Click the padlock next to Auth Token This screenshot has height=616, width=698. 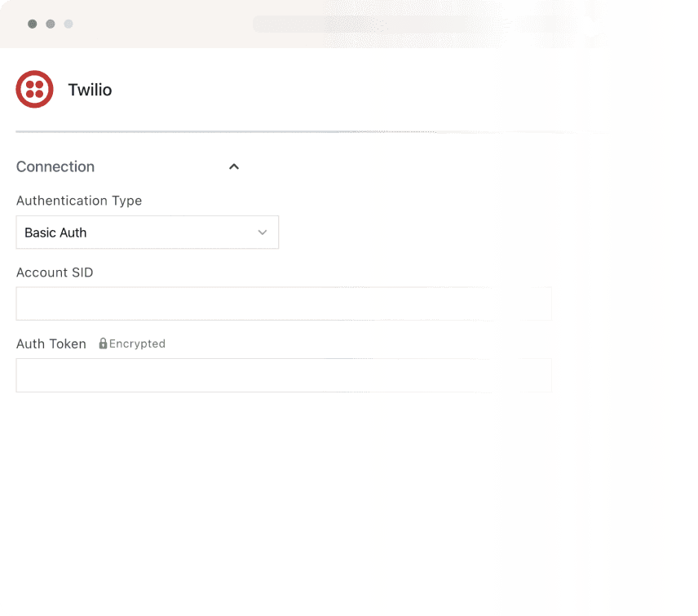(x=103, y=343)
